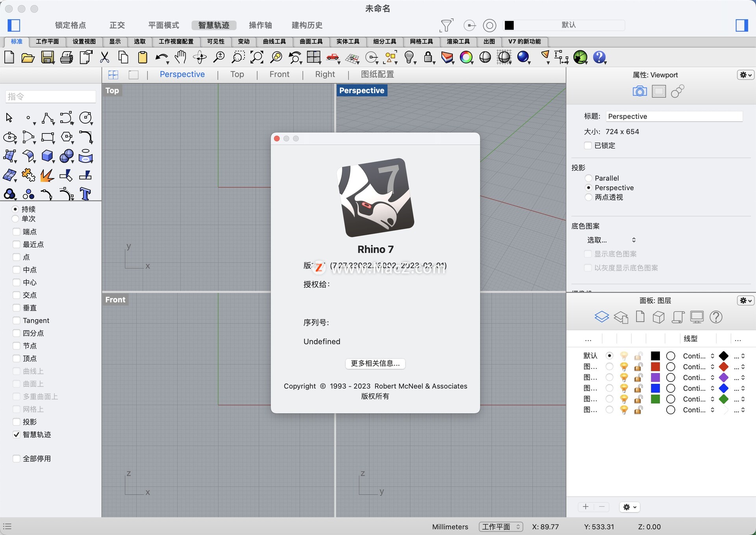Click the Copy icon

tap(123, 57)
